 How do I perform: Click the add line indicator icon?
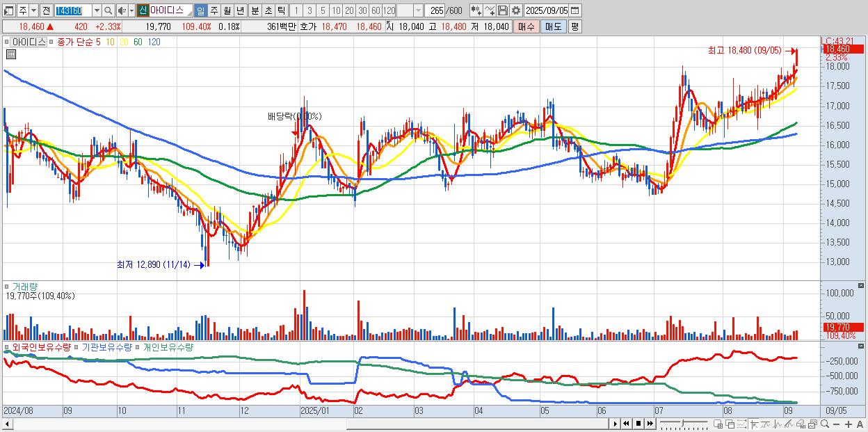coord(490,10)
